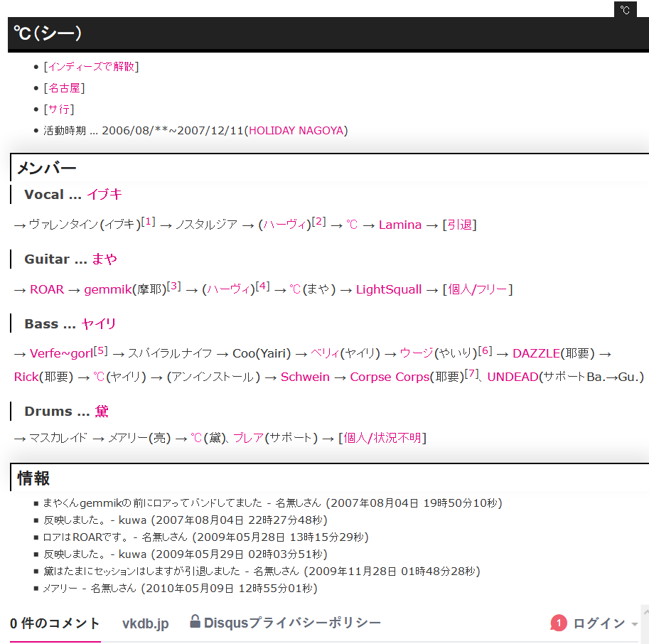
Task: Follow footnote [6] after ウージ(やいり)
Action: 485,350
